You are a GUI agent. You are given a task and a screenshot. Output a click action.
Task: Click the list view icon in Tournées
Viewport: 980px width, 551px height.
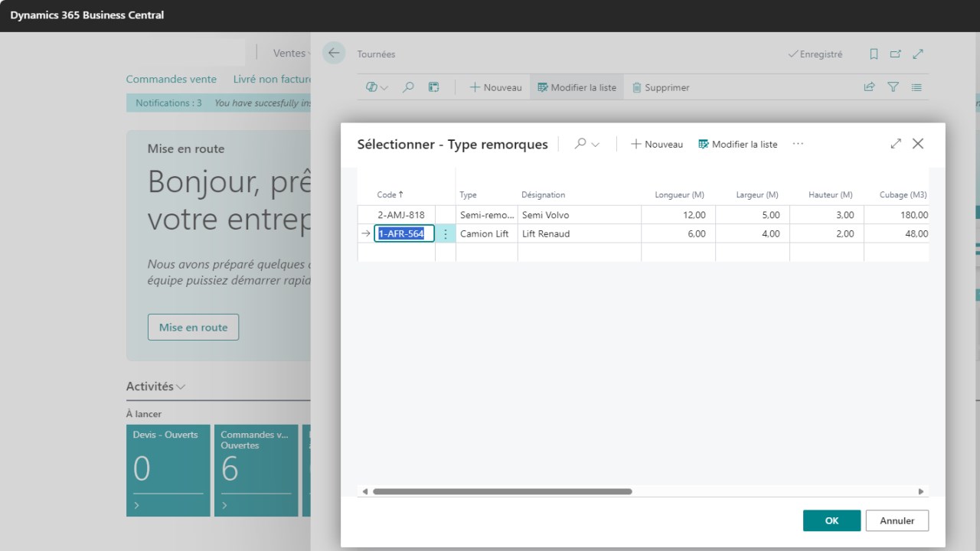(x=916, y=87)
